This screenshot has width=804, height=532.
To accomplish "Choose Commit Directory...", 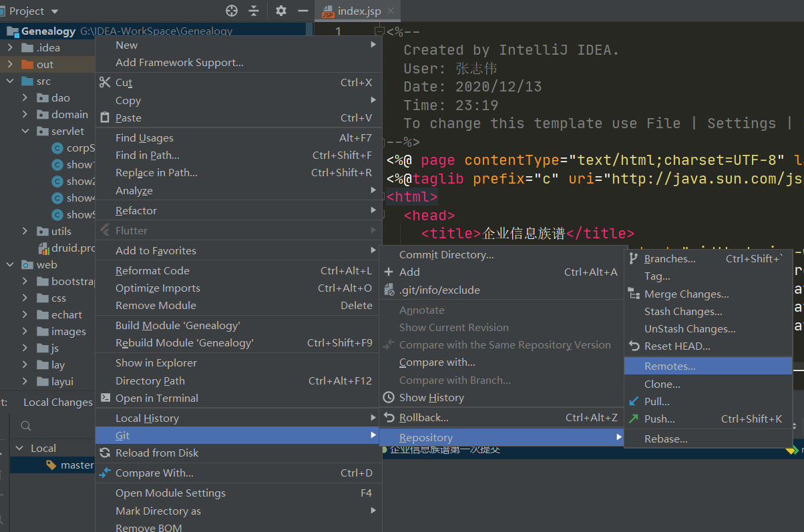I will (x=501, y=254).
